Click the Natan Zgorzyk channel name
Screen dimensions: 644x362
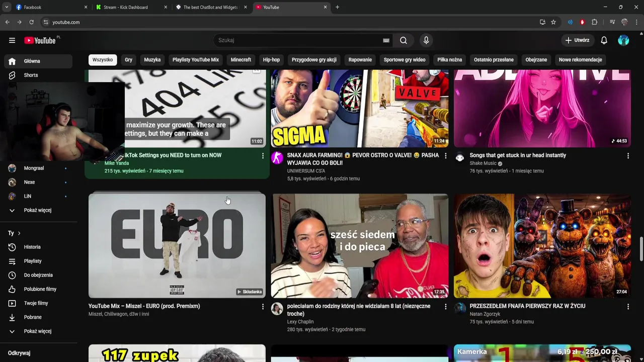click(485, 314)
